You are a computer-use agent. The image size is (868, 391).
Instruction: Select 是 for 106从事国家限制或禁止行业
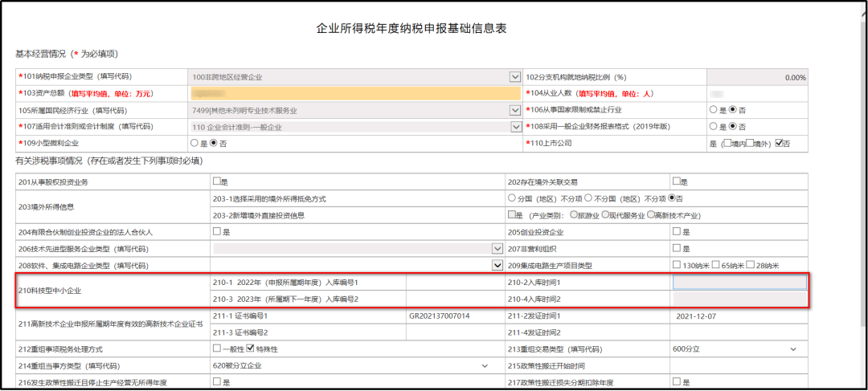713,110
